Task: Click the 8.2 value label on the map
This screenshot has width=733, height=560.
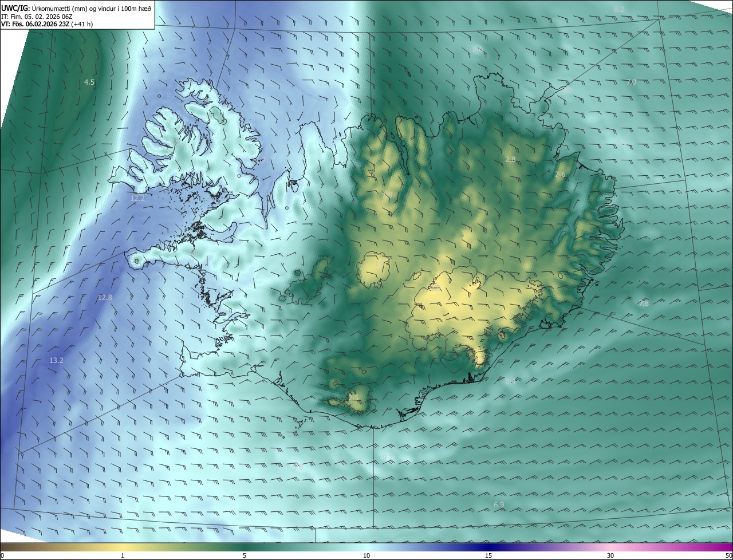Action: click(619, 9)
